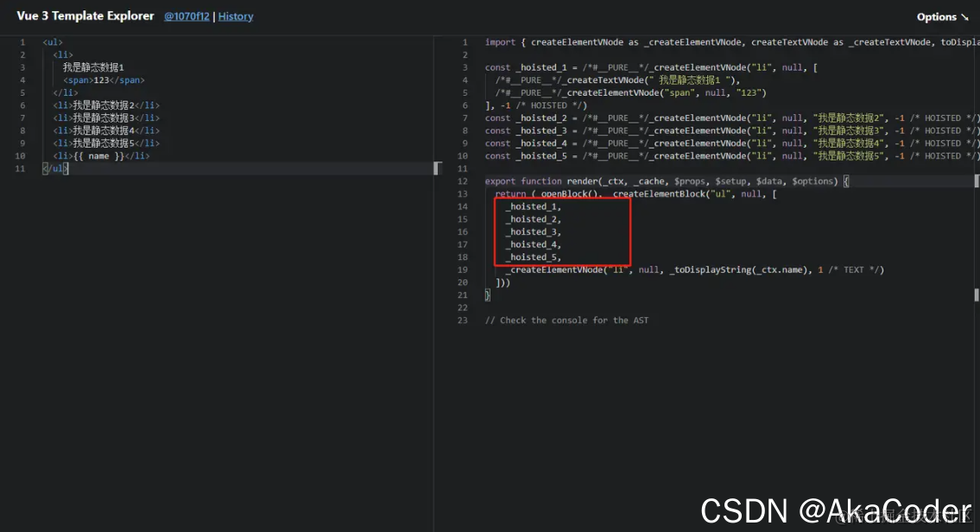Click the Check the console for AST comment

click(567, 320)
